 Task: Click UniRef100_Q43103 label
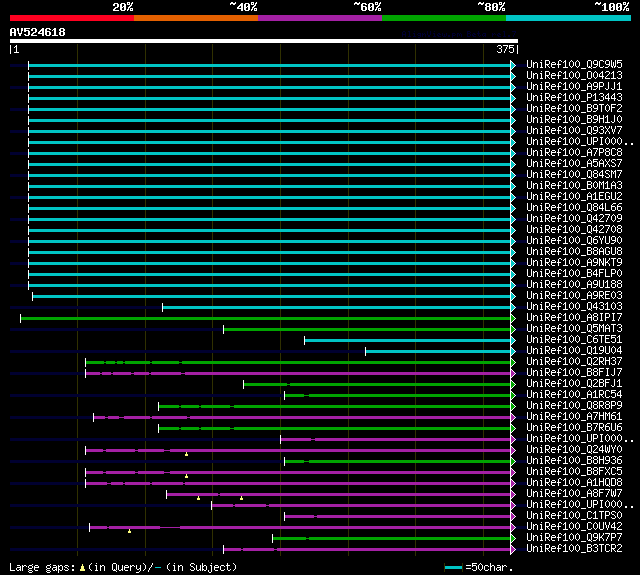574,307
